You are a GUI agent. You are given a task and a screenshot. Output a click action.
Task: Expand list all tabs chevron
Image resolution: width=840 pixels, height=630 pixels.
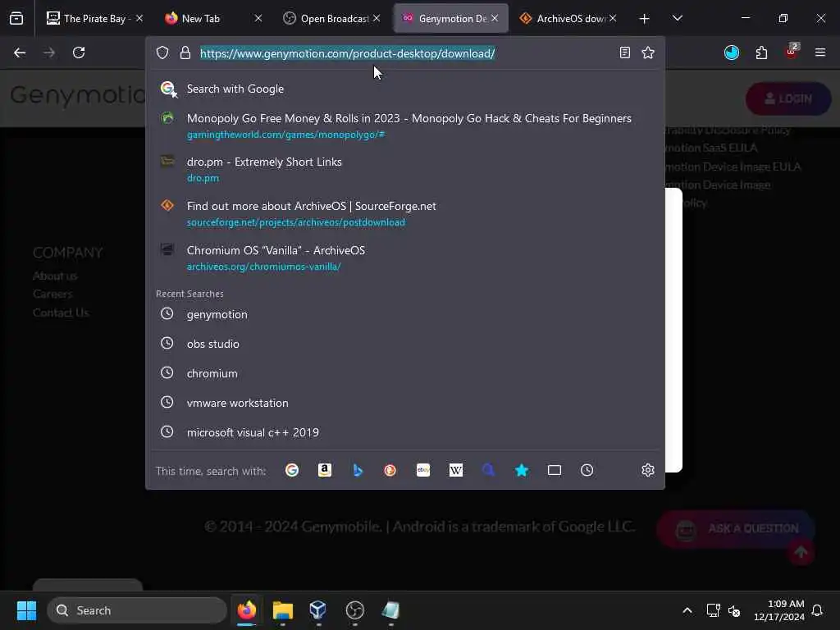pyautogui.click(x=677, y=19)
